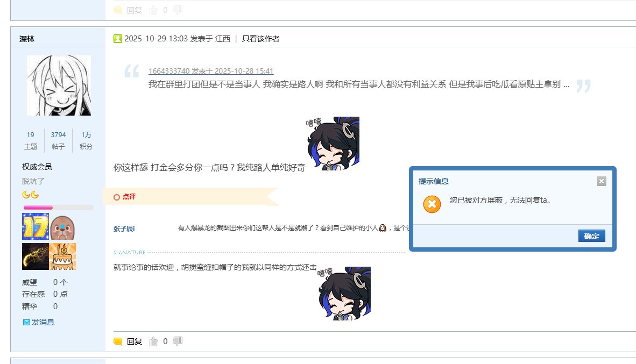This screenshot has height=364, width=636.
Task: Click the 点评 comment label
Action: pos(129,197)
